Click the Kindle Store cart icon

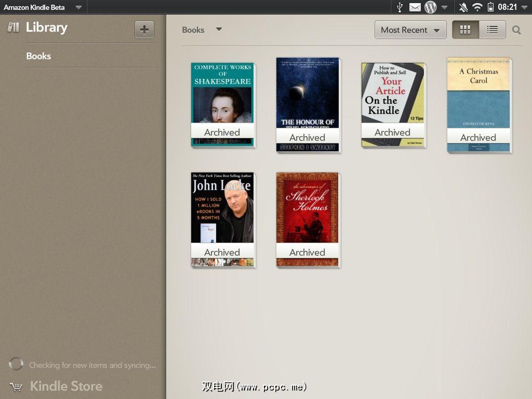pos(16,387)
